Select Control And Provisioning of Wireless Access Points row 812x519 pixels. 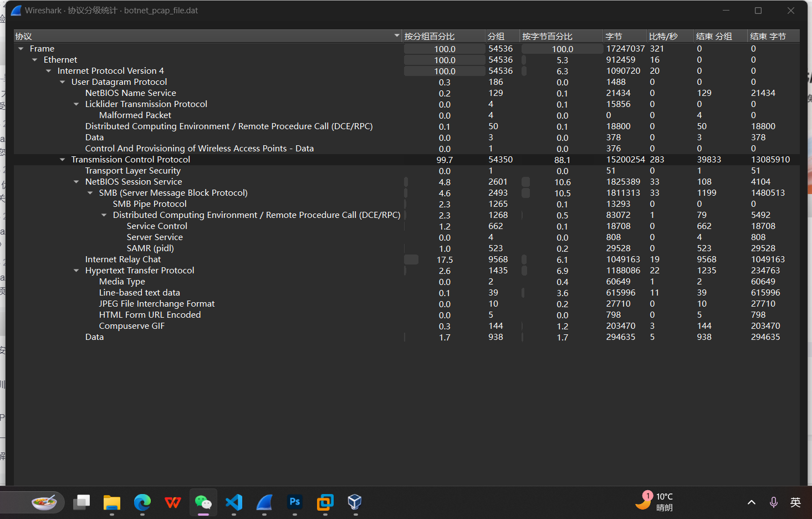tap(407, 149)
